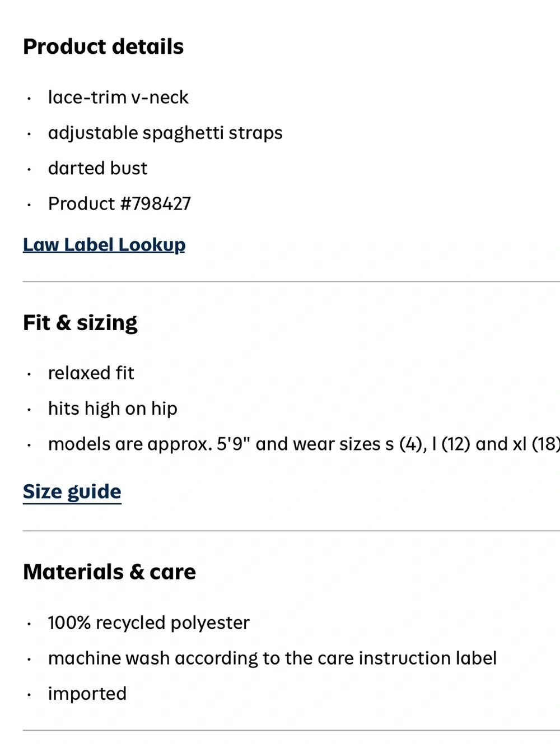The width and height of the screenshot is (560, 747).
Task: Click the Product #798427 number
Action: click(x=119, y=203)
